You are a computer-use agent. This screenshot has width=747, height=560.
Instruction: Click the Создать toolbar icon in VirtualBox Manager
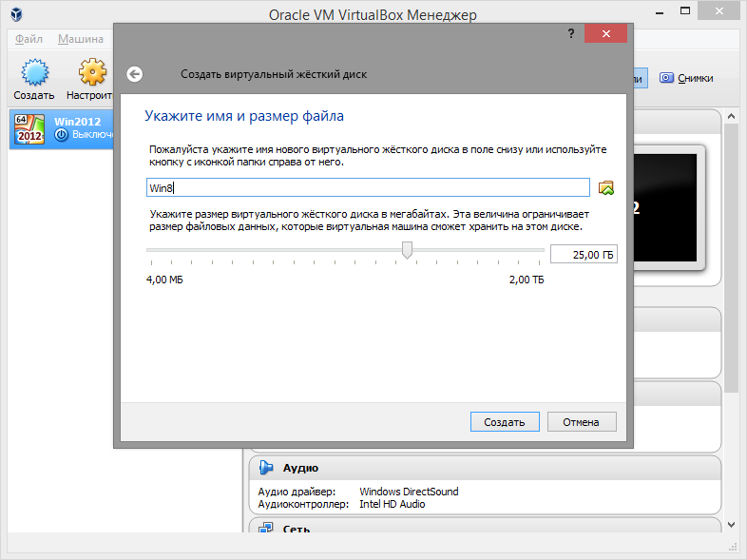click(35, 72)
